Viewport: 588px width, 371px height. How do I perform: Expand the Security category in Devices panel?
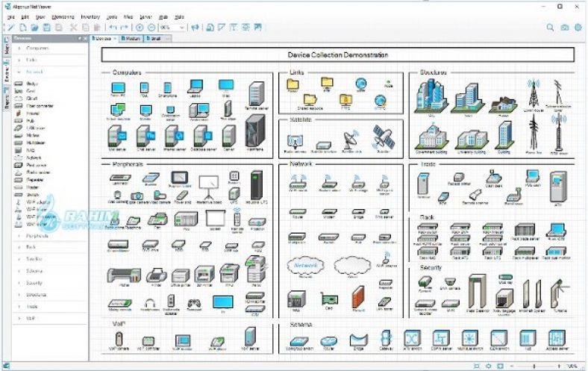(x=19, y=283)
